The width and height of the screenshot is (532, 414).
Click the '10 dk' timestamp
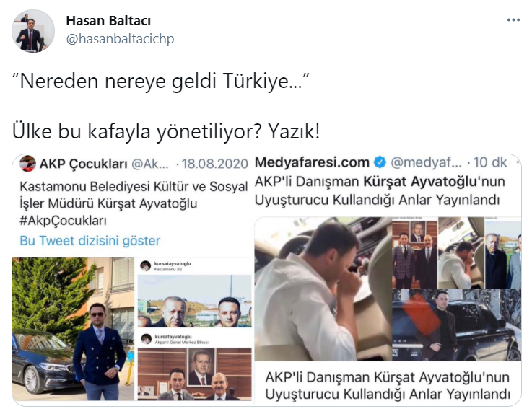[490, 162]
